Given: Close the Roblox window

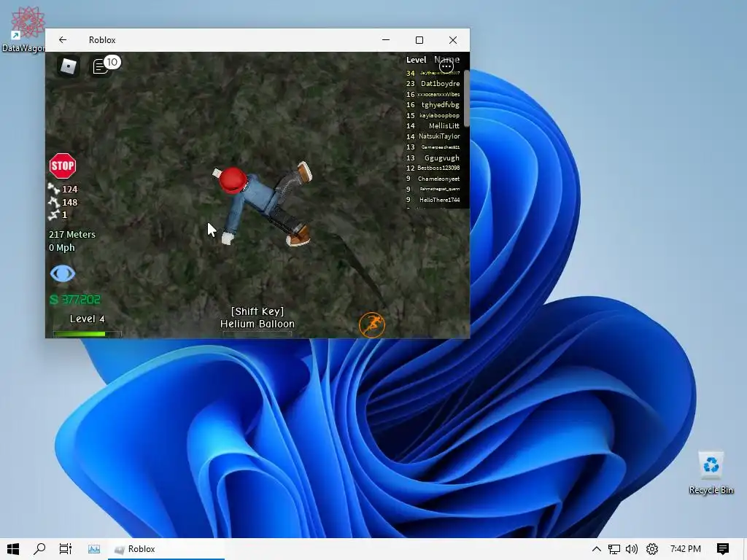Looking at the screenshot, I should point(453,40).
